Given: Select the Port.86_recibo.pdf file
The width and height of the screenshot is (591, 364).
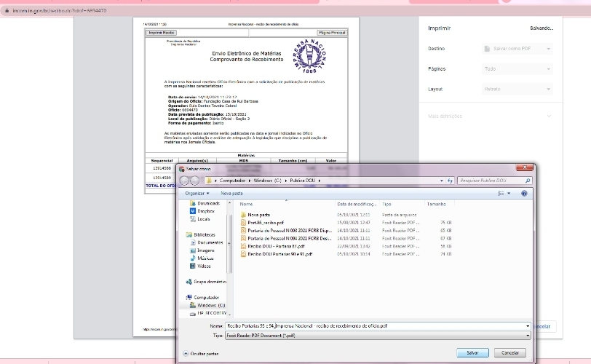Looking at the screenshot, I should point(264,222).
